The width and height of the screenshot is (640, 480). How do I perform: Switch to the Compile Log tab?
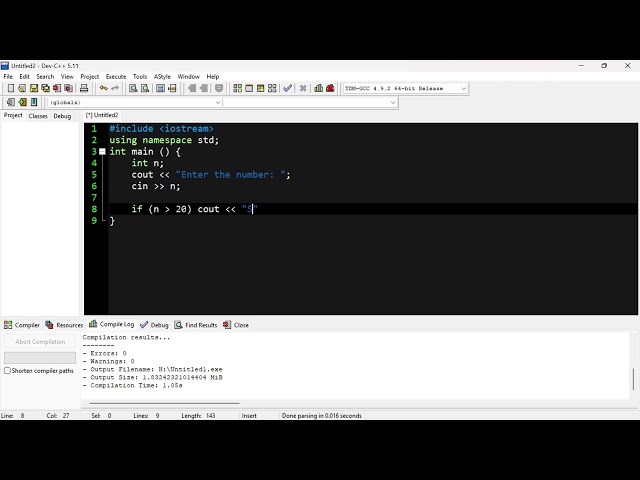[112, 324]
